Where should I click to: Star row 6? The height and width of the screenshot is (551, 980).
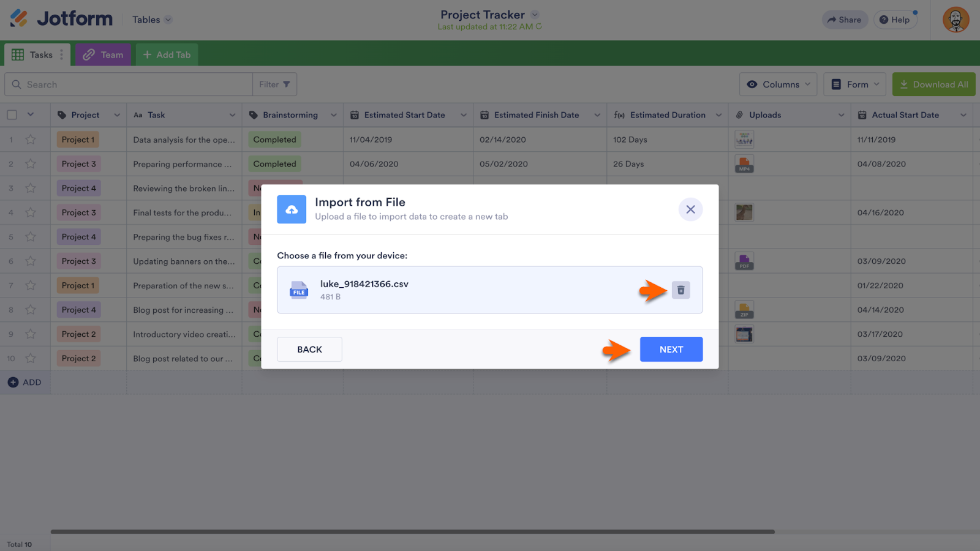pos(31,261)
